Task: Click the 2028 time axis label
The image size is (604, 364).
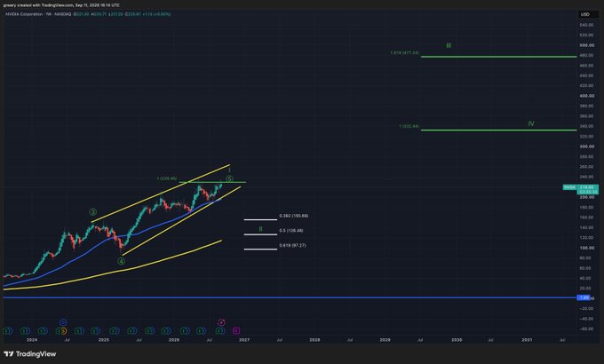Action: click(314, 340)
